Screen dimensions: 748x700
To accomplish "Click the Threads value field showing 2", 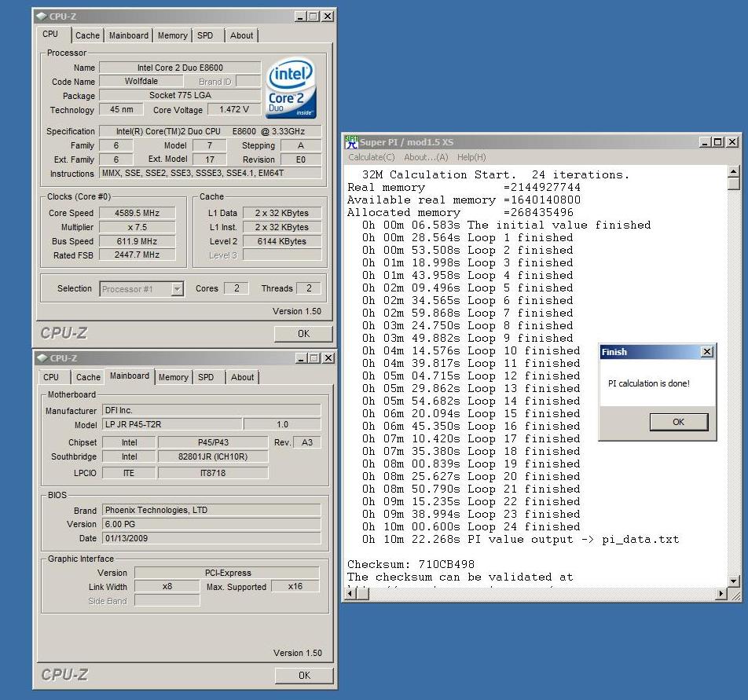I will [309, 288].
